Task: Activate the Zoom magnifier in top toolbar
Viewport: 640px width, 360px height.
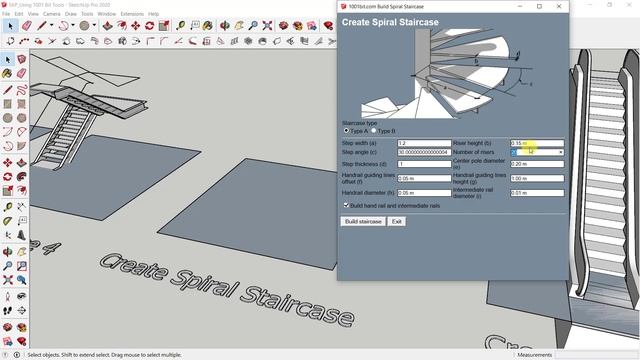Action: click(253, 26)
